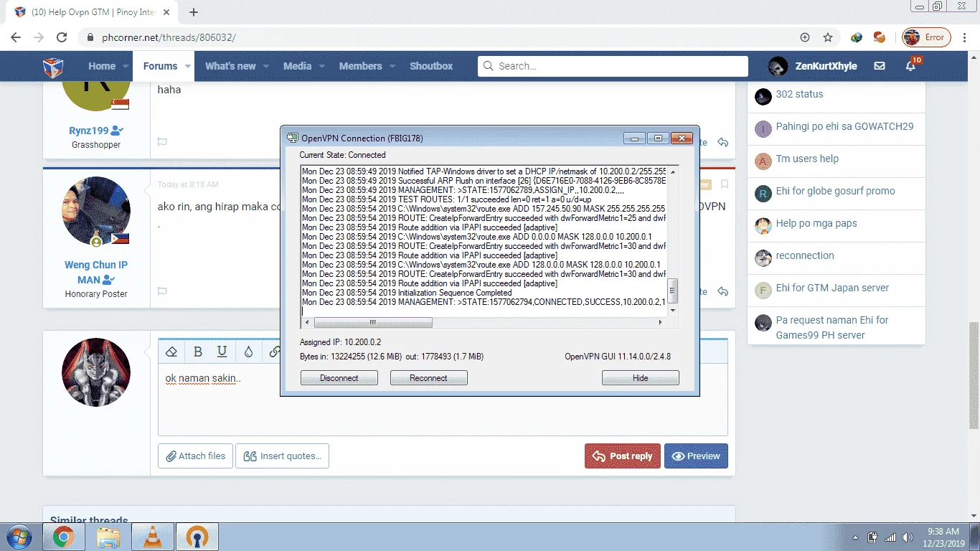Open Windows Explorer from the taskbar
This screenshot has height=551, width=980.
108,537
